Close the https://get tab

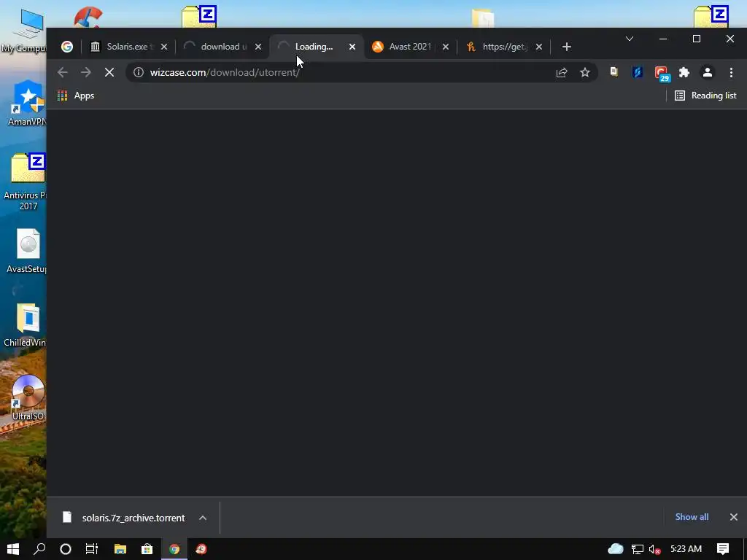(539, 47)
